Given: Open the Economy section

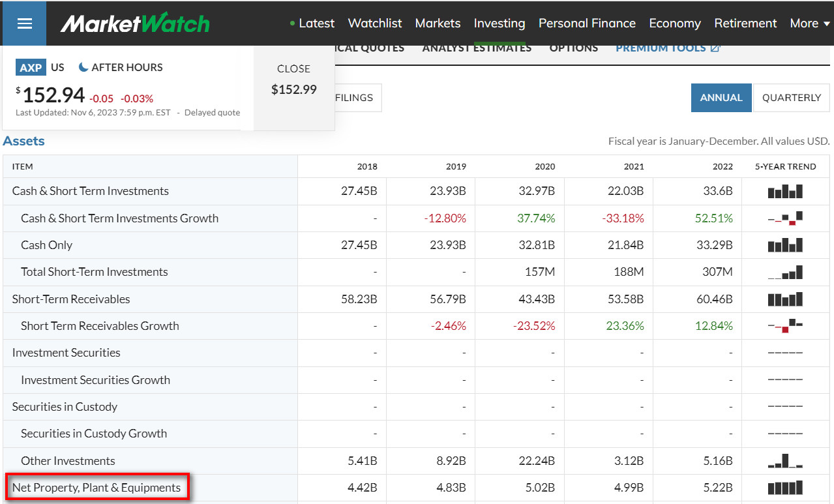Looking at the screenshot, I should coord(675,23).
